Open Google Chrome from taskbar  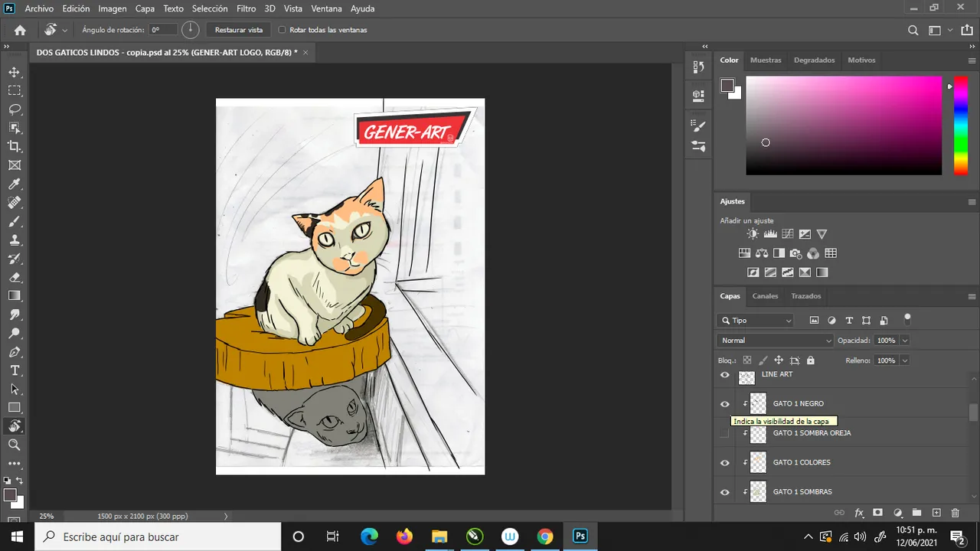(x=544, y=536)
